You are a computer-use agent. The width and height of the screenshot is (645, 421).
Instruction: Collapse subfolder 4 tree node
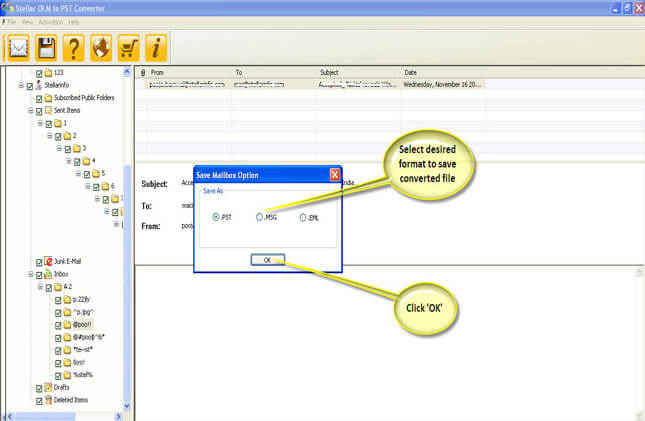69,161
